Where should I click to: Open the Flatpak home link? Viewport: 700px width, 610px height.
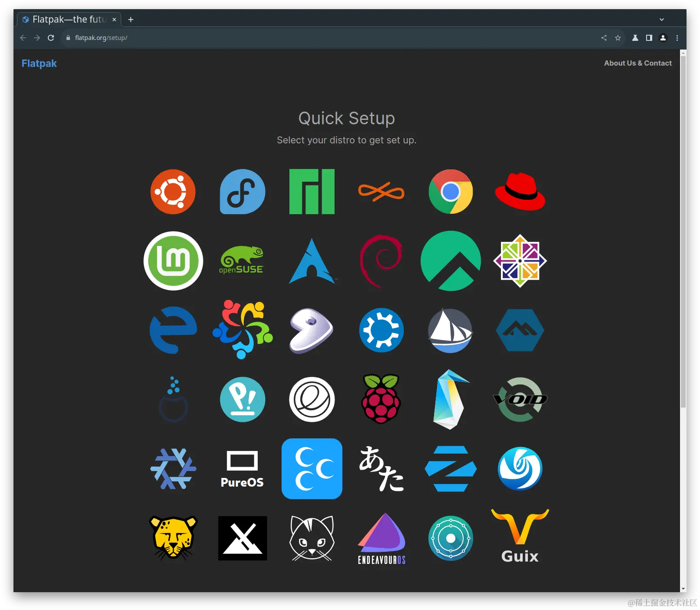coord(39,63)
